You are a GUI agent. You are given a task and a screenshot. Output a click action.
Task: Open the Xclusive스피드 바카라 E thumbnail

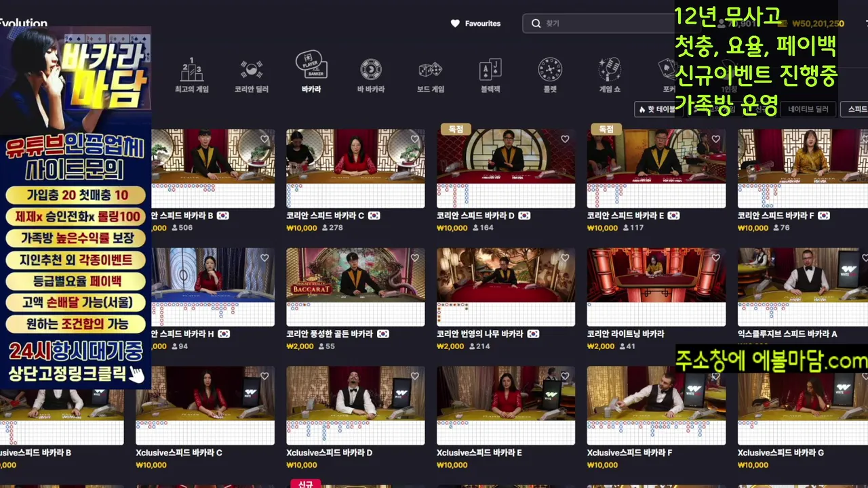pos(506,406)
